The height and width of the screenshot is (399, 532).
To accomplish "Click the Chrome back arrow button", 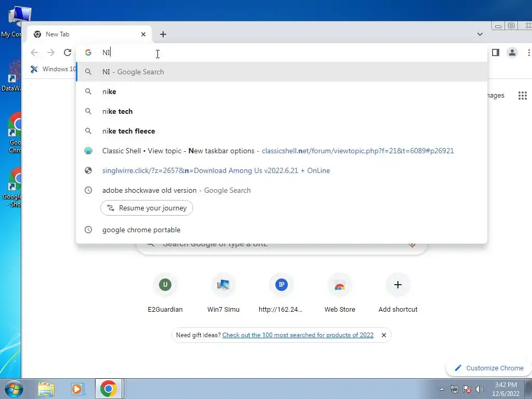I will pyautogui.click(x=34, y=52).
